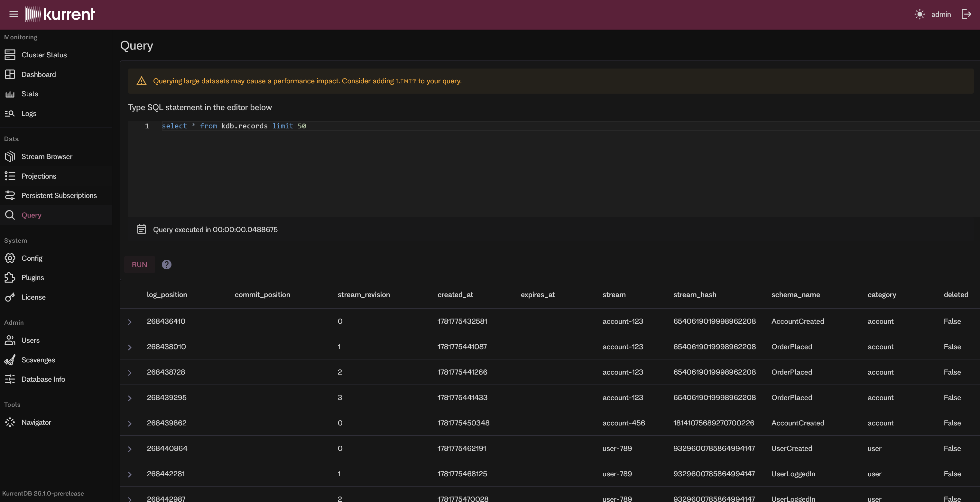Click the Database Info sliders icon
980x502 pixels.
(x=10, y=379)
